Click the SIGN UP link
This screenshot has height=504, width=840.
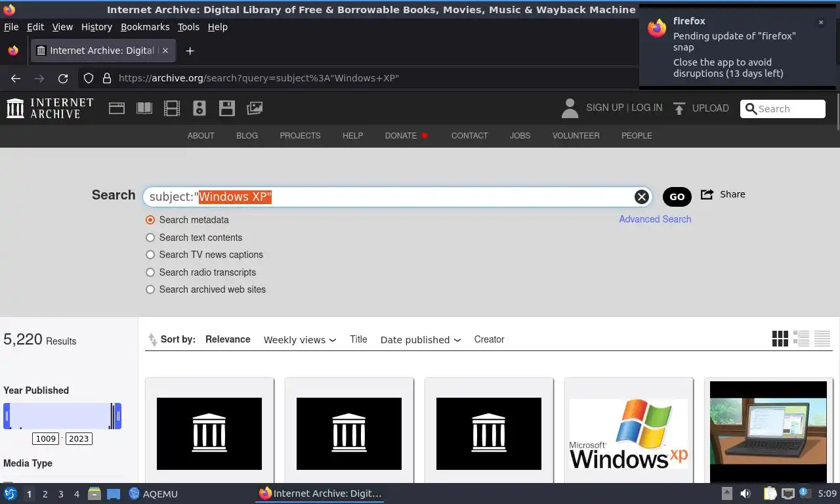click(604, 108)
